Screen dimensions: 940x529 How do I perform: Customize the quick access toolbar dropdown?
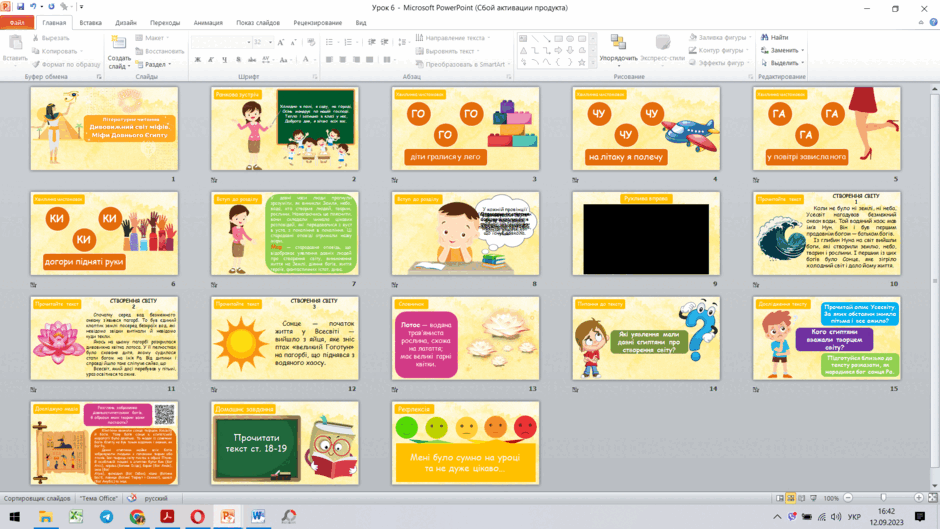[x=82, y=7]
